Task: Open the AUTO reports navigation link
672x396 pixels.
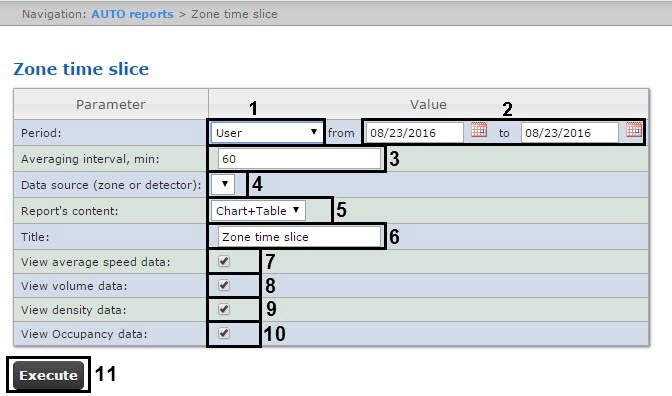Action: pos(132,14)
